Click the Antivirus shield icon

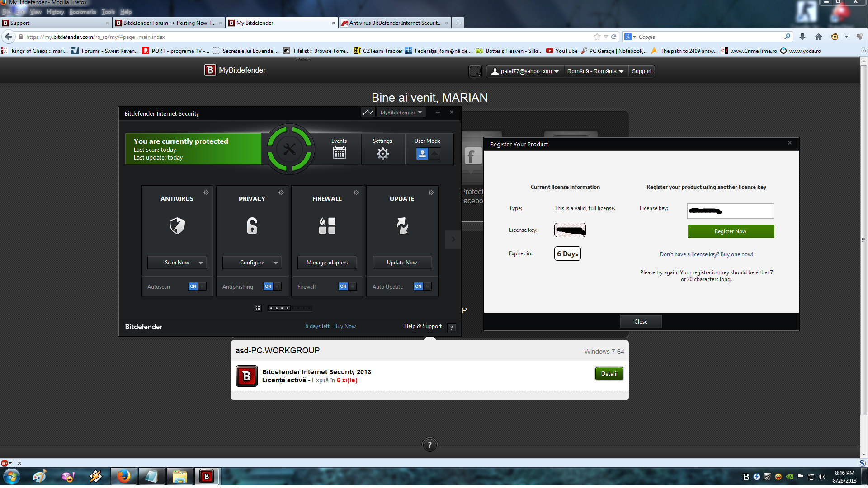click(177, 225)
